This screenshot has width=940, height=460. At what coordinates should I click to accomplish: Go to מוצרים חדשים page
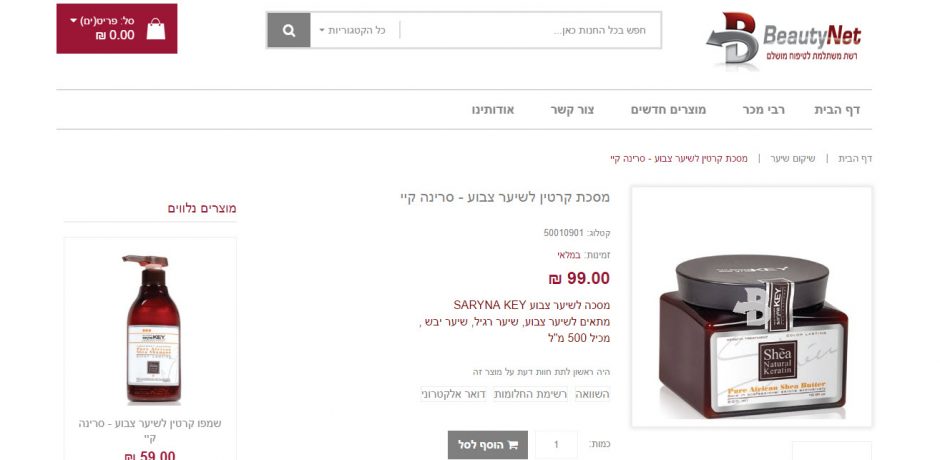[668, 110]
